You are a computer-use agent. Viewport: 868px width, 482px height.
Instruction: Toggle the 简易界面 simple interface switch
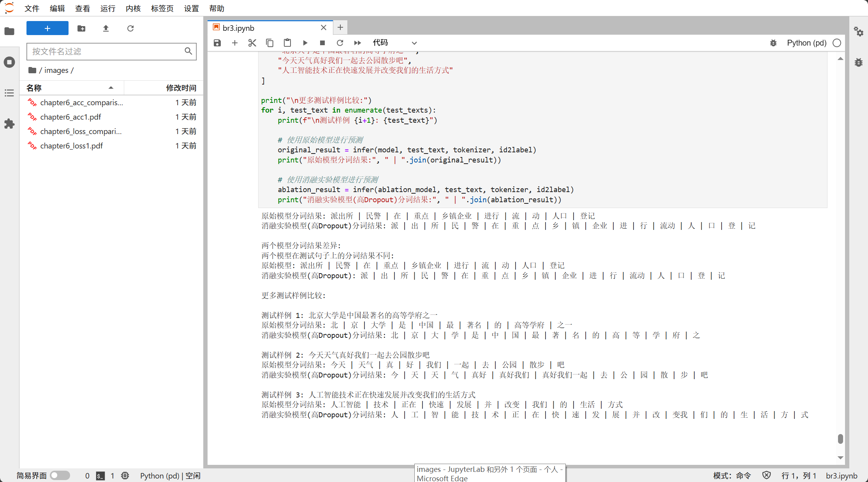coord(60,475)
